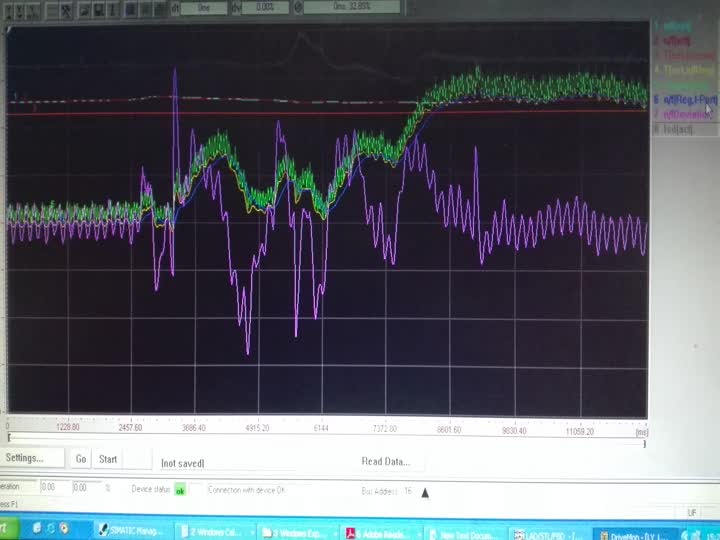Viewport: 720px width, 540px height.
Task: Click the second 0.00 percent field
Action: 85,487
